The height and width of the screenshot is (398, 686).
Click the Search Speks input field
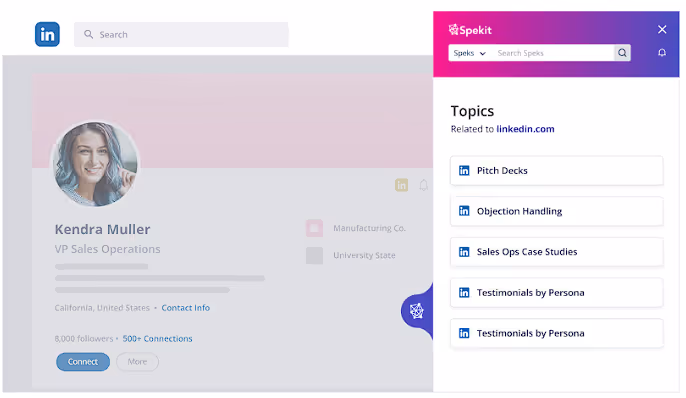553,53
